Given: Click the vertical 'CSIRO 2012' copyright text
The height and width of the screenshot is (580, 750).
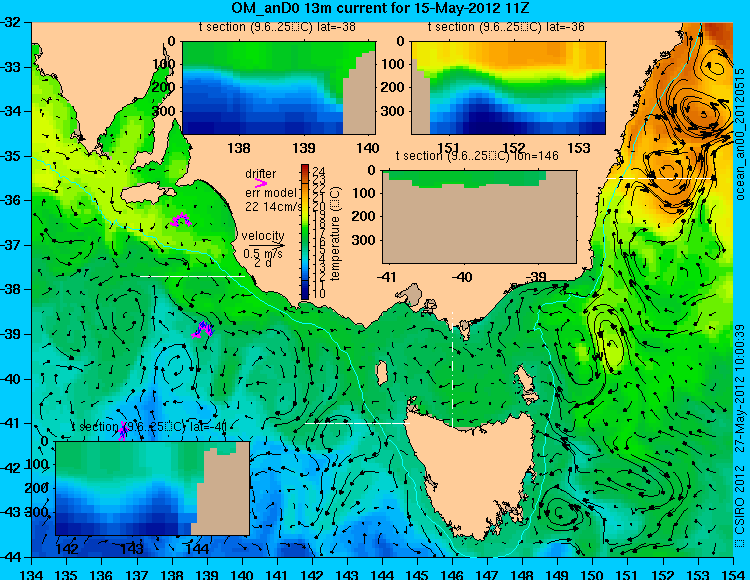Looking at the screenshot, I should (740, 505).
